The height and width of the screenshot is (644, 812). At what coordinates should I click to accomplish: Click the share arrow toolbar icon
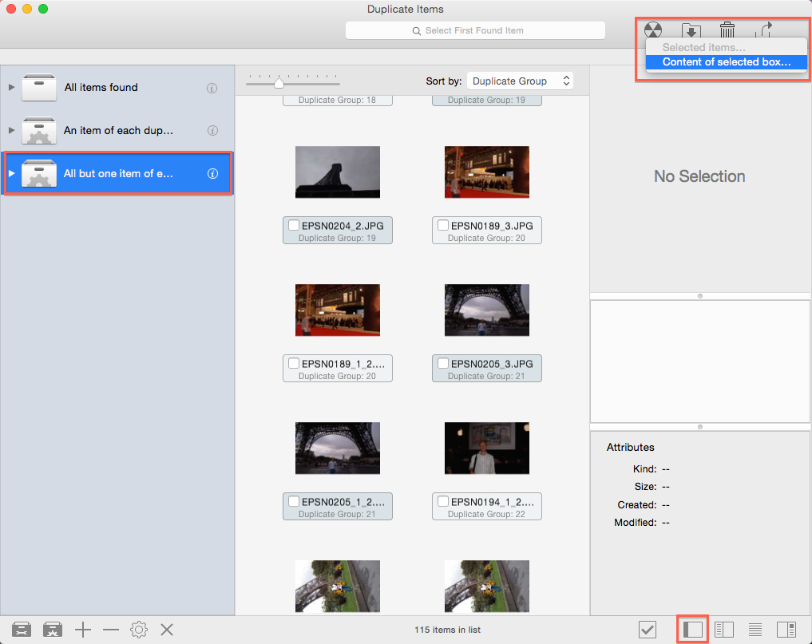tap(764, 30)
